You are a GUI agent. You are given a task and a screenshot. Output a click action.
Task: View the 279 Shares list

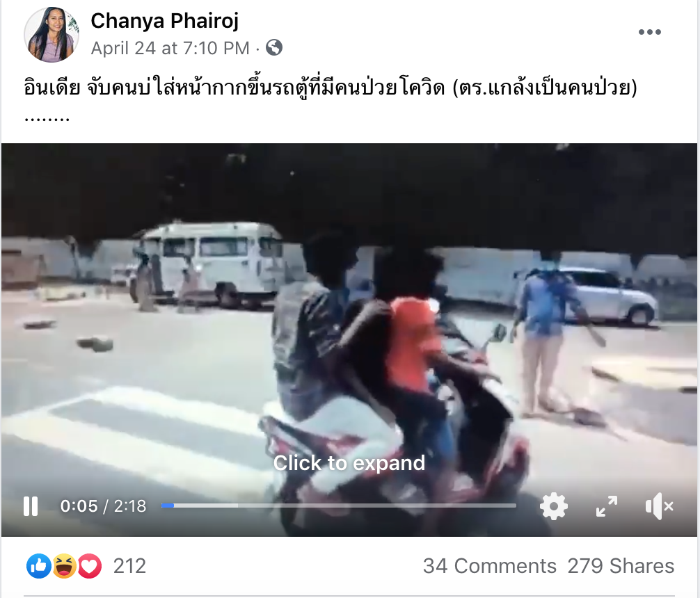coord(621,566)
